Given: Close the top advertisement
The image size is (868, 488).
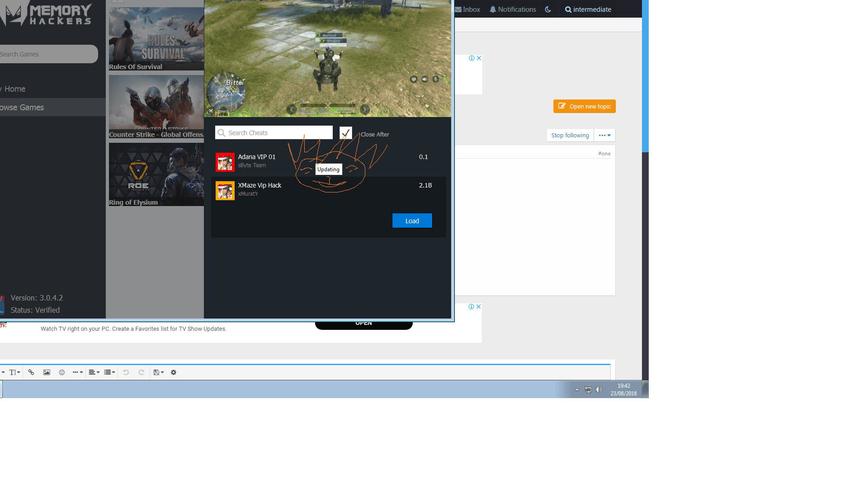Looking at the screenshot, I should point(479,58).
